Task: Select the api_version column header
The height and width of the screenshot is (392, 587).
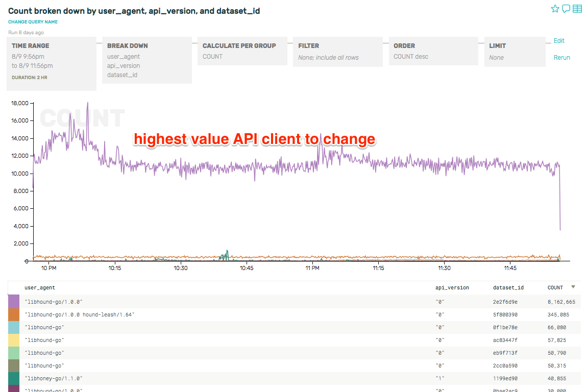Action: 452,287
